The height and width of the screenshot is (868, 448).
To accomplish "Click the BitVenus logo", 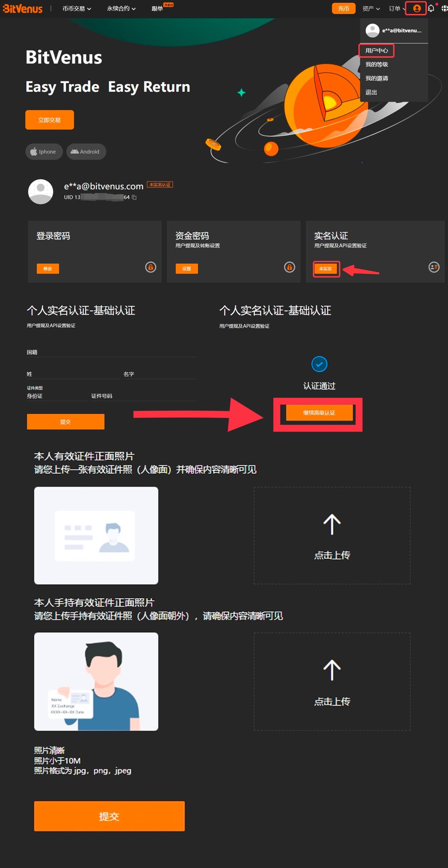I will [x=22, y=8].
